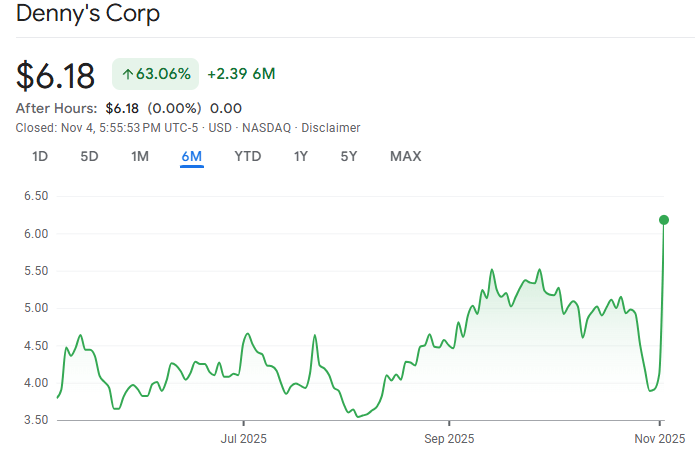Image resolution: width=695 pixels, height=459 pixels.
Task: Click the 5.00 y-axis value
Action: 36,308
